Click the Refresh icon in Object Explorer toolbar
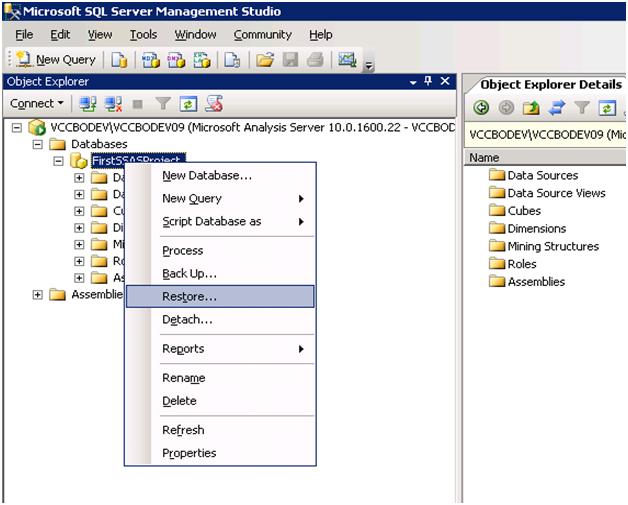Image resolution: width=628 pixels, height=505 pixels. pos(188,104)
